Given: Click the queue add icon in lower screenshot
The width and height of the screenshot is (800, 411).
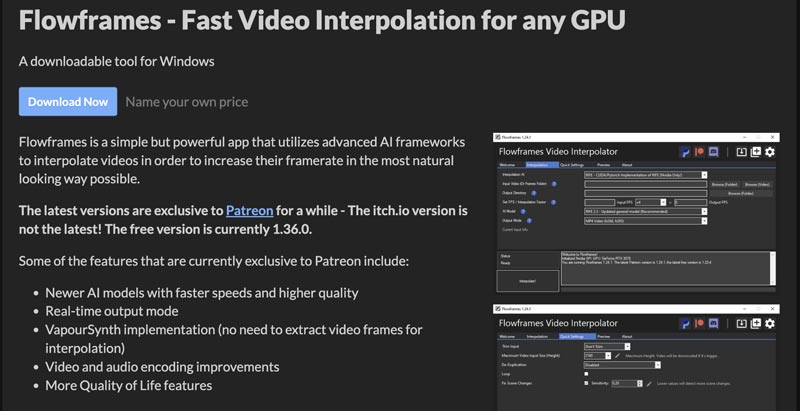Looking at the screenshot, I should click(756, 323).
